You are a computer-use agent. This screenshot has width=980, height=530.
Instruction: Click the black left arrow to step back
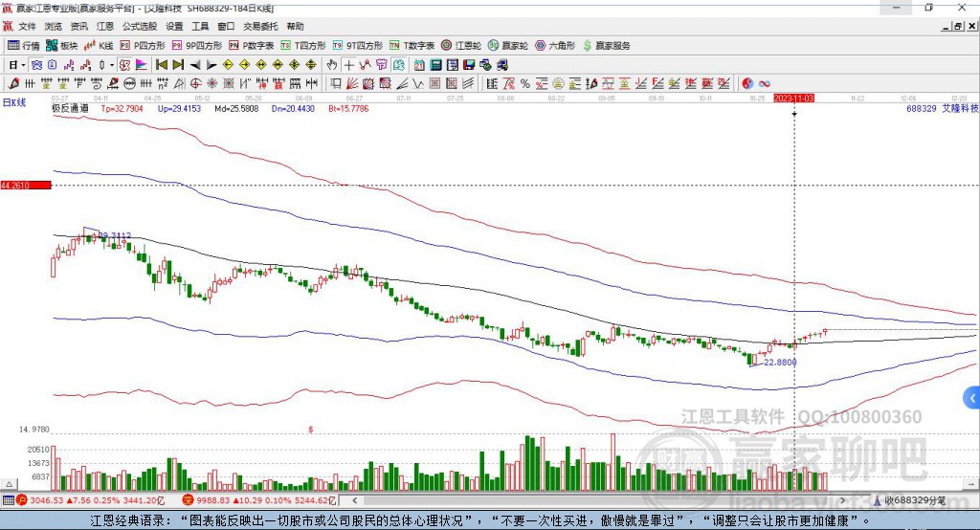coord(195,65)
